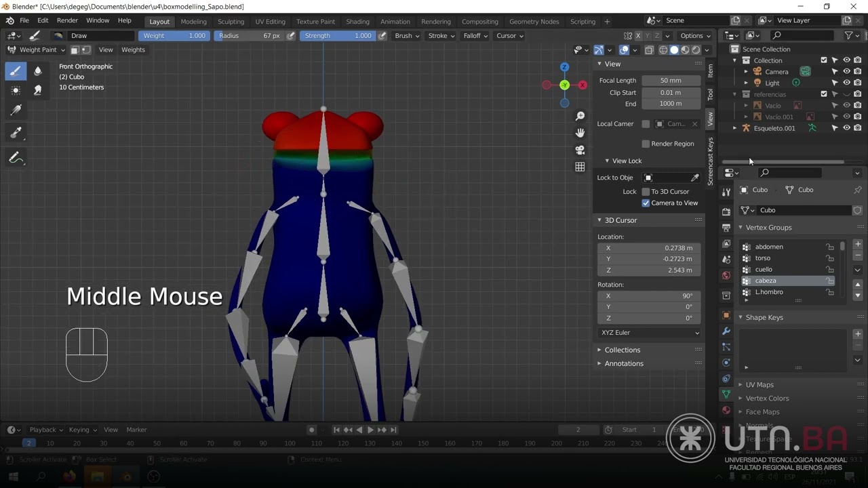Open Windows Start menu
The image size is (868, 488).
tap(13, 477)
